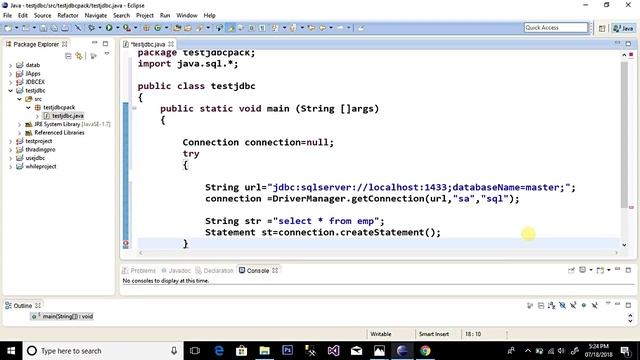Click the New Java Class icon

click(x=158, y=28)
